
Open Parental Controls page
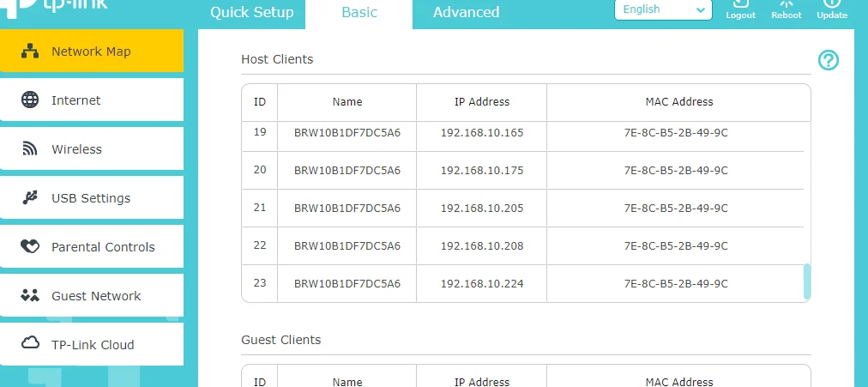point(91,247)
